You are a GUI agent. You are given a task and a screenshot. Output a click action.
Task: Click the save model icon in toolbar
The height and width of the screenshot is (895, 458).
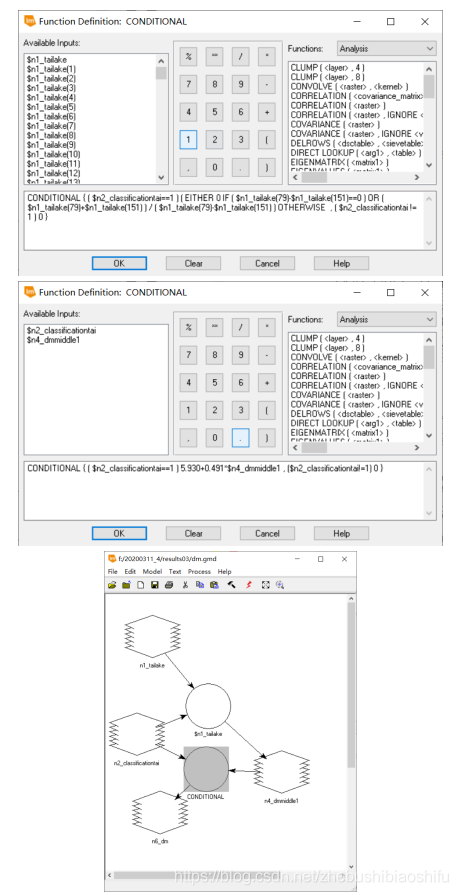155,585
